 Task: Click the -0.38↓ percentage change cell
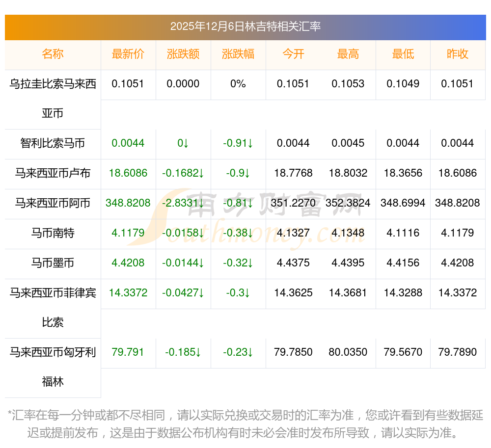point(238,233)
